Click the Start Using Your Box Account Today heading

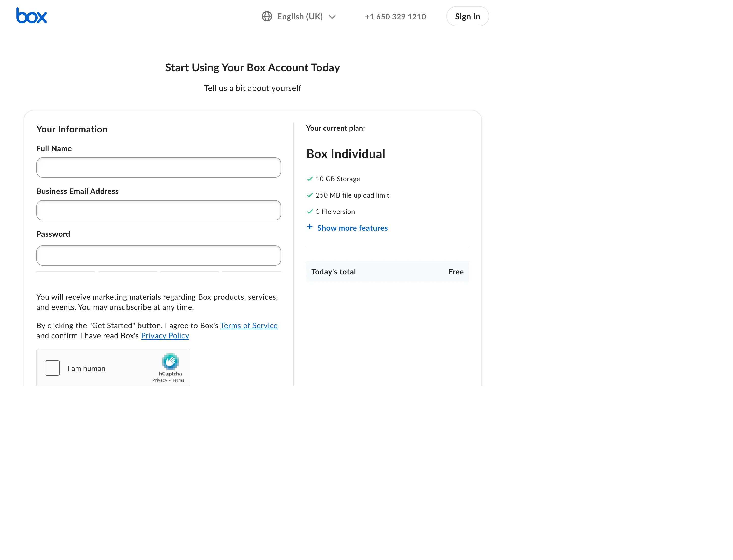point(253,67)
